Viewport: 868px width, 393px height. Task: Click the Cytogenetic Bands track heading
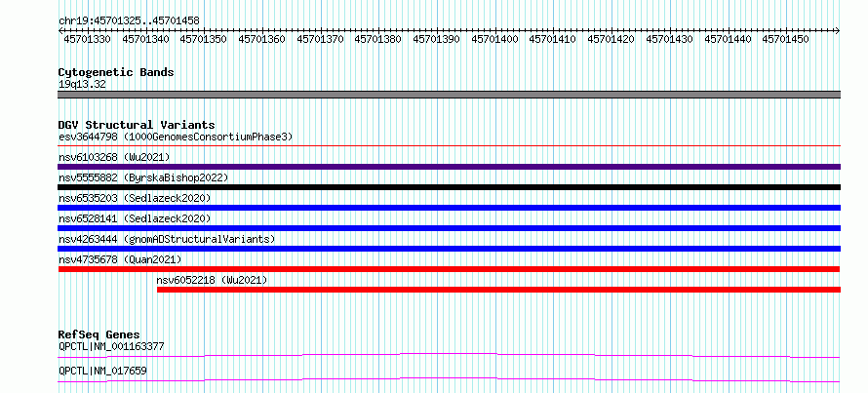116,72
